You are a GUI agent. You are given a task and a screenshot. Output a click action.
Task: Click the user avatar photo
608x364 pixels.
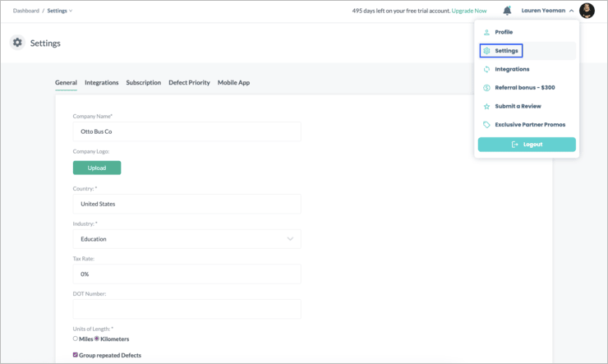(587, 11)
